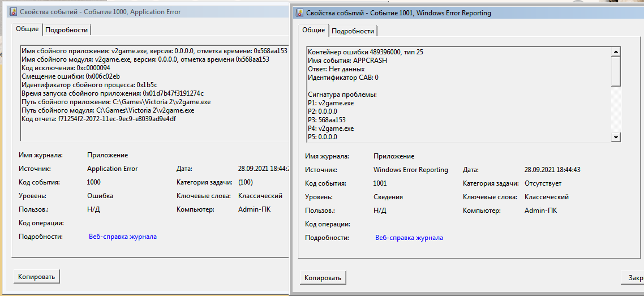Click the 'Имя события: APPCRASH' line

[x=347, y=61]
